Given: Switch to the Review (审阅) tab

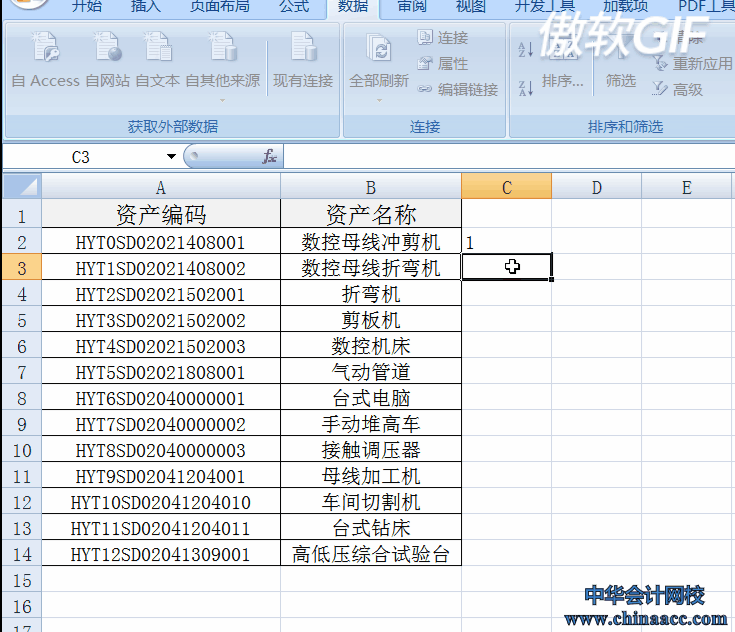Looking at the screenshot, I should 412,6.
